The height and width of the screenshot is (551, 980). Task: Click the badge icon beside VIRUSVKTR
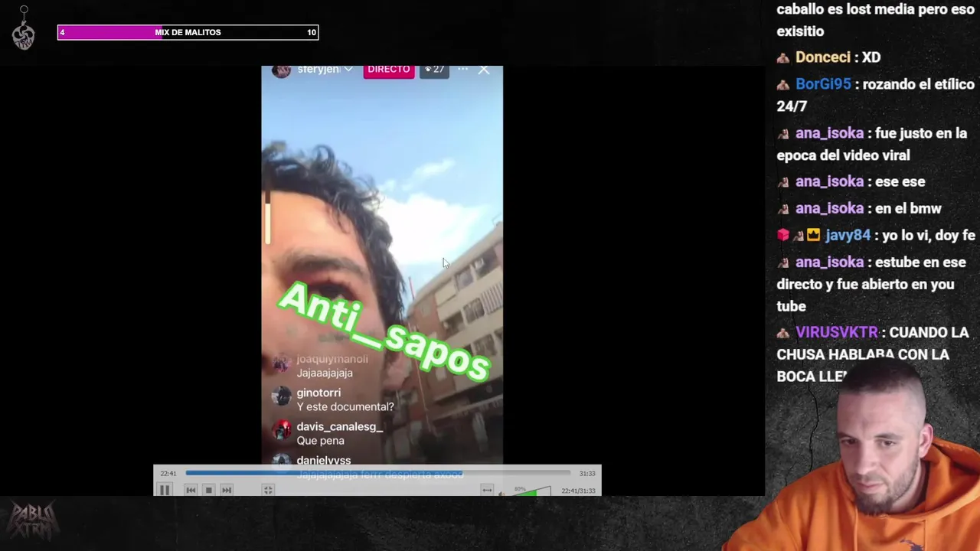pos(783,334)
